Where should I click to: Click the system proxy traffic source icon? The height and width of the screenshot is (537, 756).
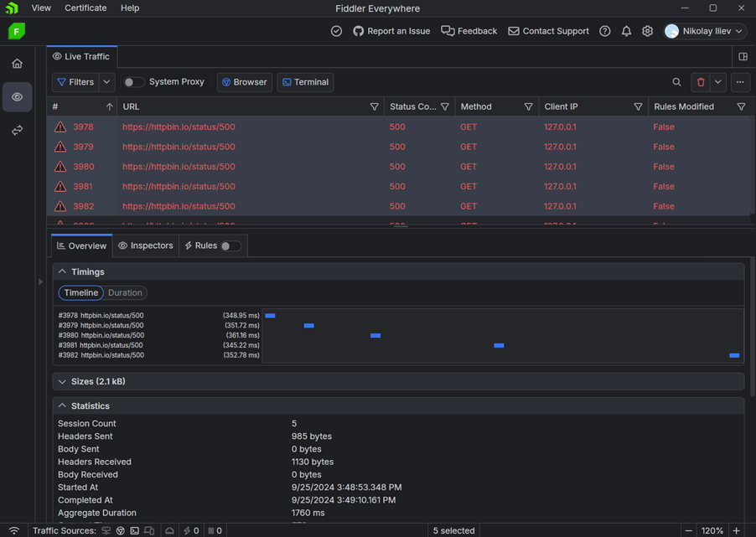[106, 531]
